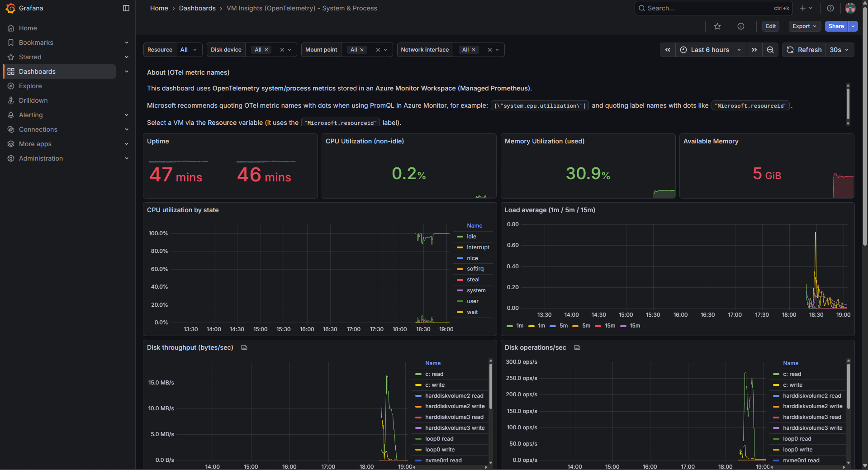This screenshot has height=470, width=868.
Task: Click the Edit dashboard button
Action: click(771, 26)
